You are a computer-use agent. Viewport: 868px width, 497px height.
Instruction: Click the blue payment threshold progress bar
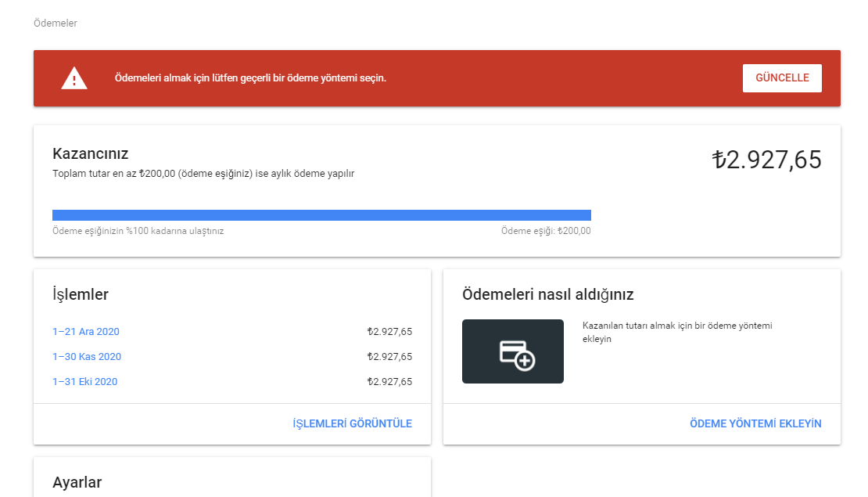pos(321,215)
